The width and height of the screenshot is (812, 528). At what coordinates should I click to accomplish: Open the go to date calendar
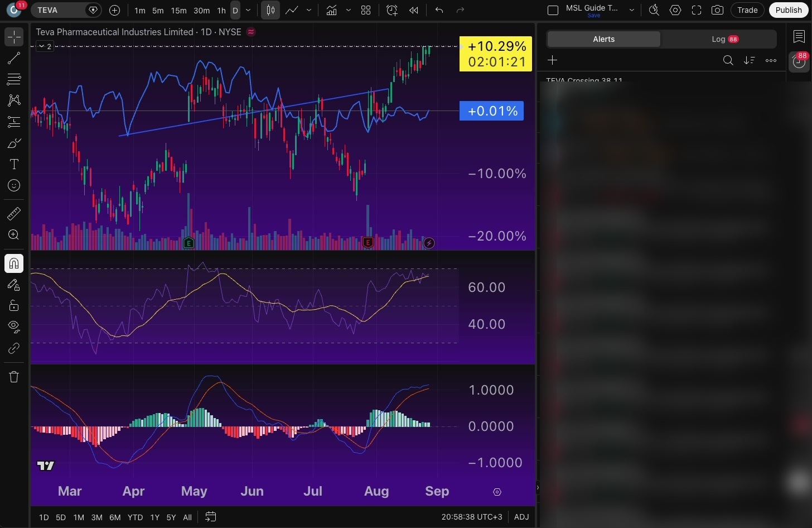(x=210, y=517)
